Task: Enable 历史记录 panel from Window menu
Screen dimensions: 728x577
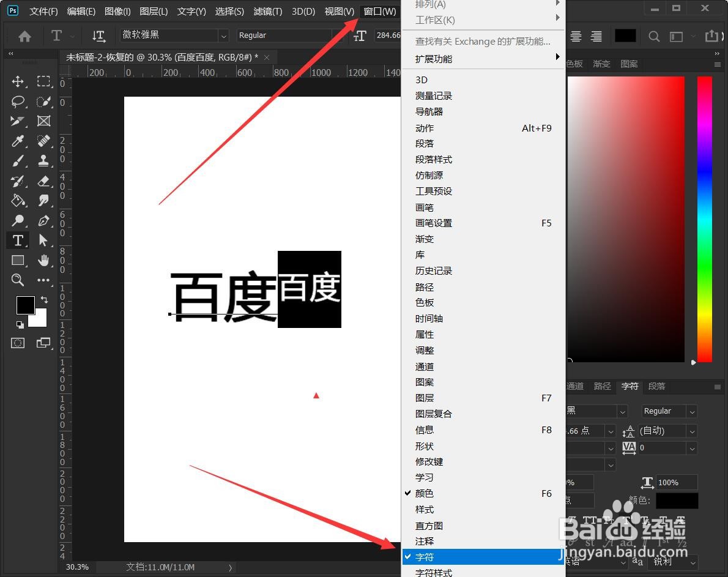Action: [483, 270]
